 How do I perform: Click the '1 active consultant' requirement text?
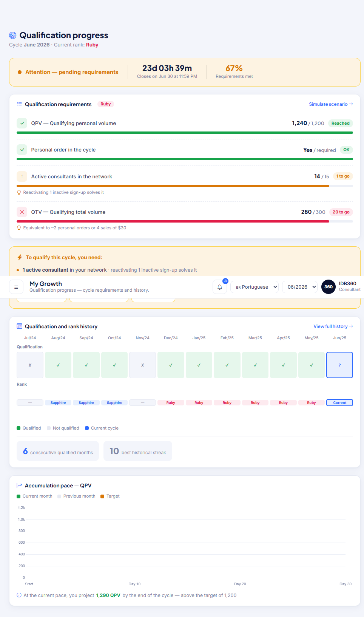[x=45, y=270]
